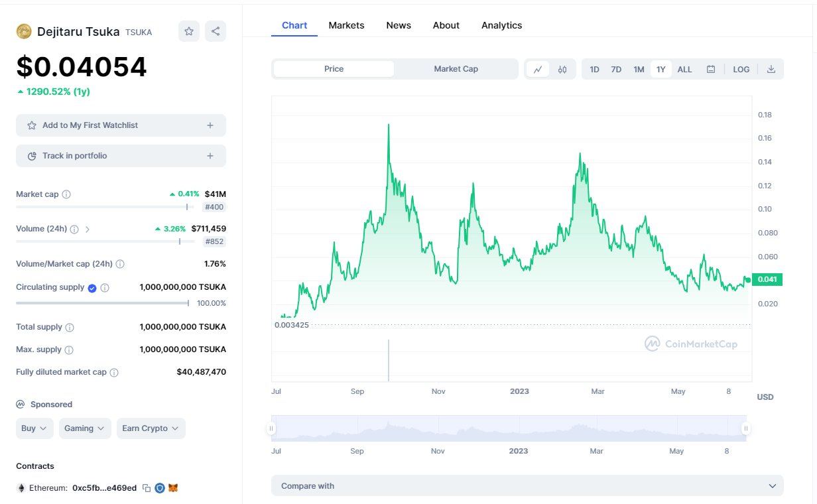
Task: Switch to candlestick chart view icon
Action: (x=562, y=70)
